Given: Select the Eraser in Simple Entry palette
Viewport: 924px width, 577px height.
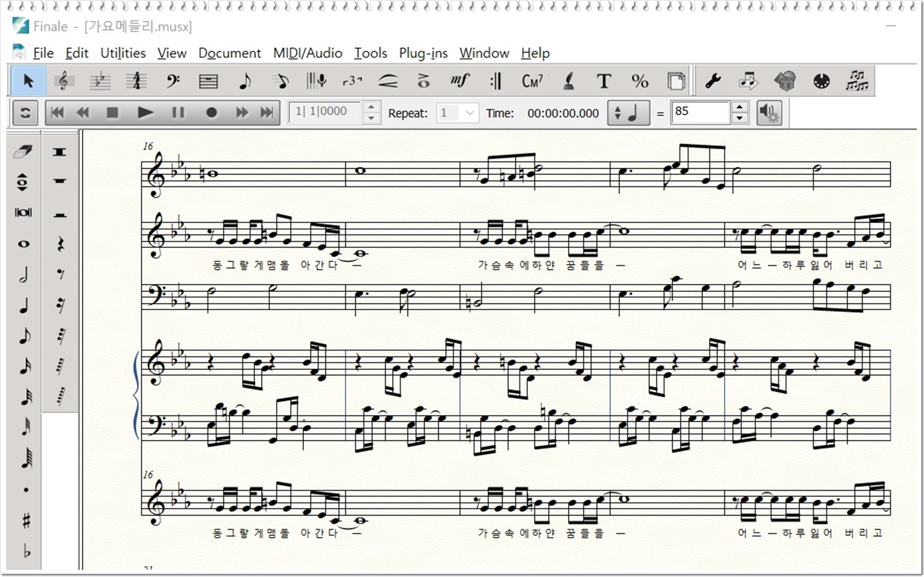Looking at the screenshot, I should click(23, 151).
